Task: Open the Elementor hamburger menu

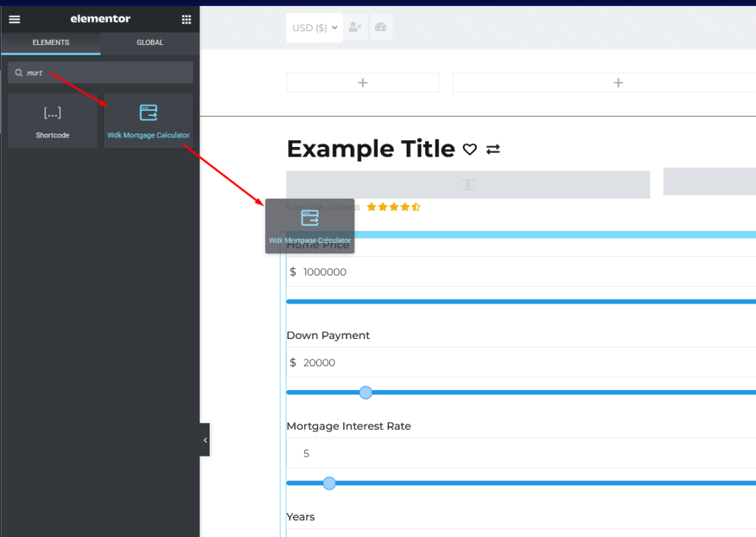Action: (x=15, y=19)
